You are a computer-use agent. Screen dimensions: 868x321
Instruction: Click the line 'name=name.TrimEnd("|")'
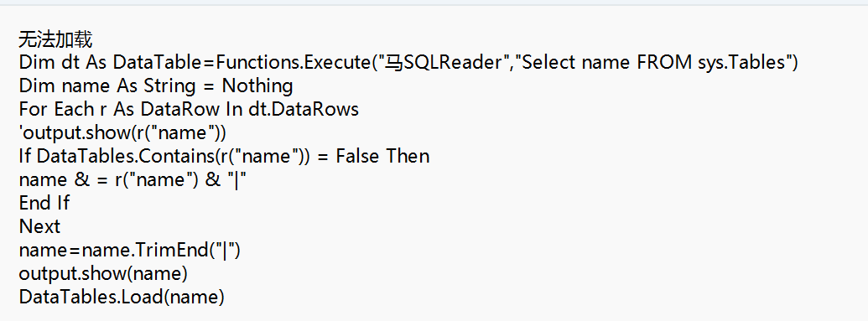click(129, 251)
